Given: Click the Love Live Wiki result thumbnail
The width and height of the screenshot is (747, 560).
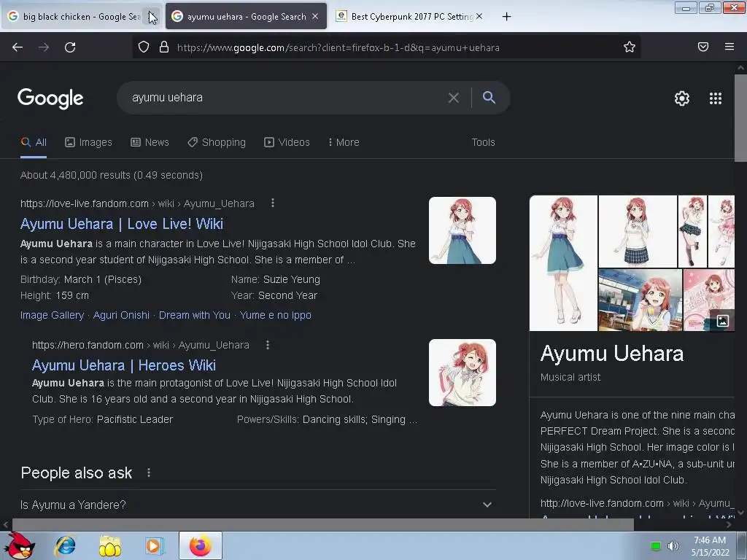Looking at the screenshot, I should pos(462,230).
